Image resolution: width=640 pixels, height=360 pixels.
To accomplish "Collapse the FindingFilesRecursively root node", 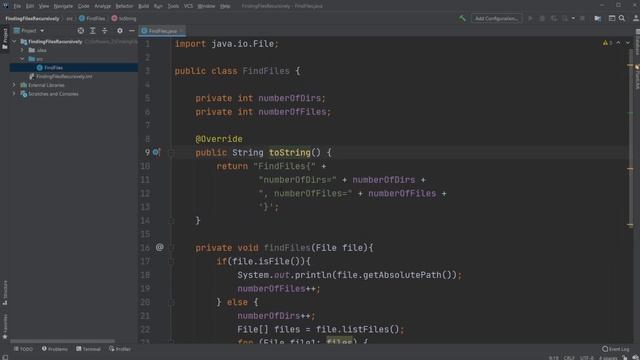I will (x=14, y=42).
